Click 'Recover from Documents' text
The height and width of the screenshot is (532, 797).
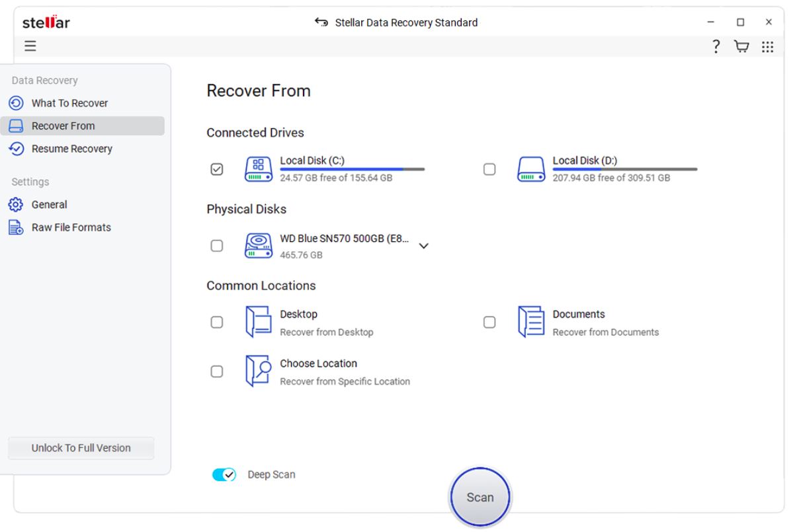[x=606, y=332]
